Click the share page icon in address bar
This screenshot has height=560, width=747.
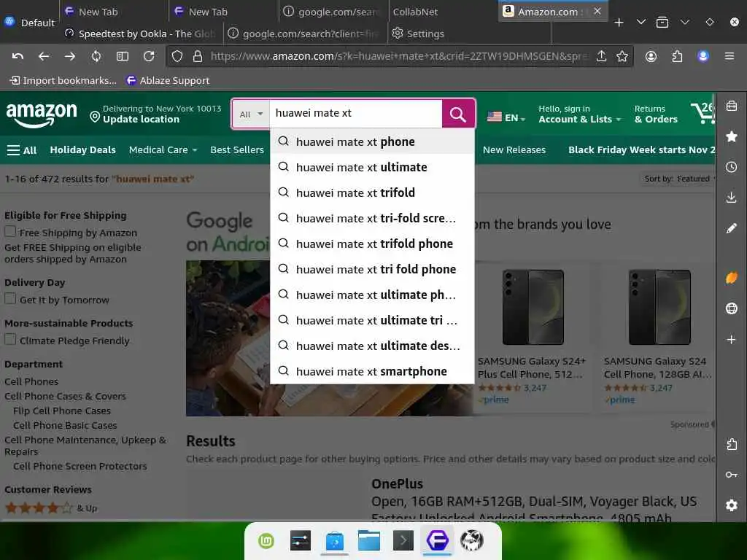point(602,56)
